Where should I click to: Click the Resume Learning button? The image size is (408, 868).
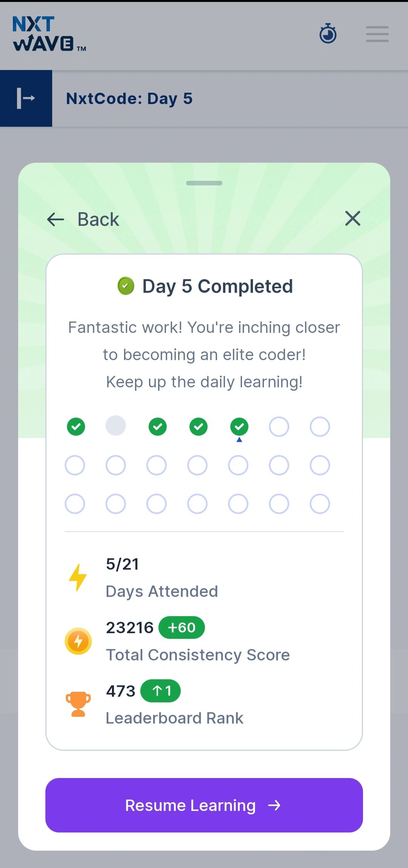204,805
